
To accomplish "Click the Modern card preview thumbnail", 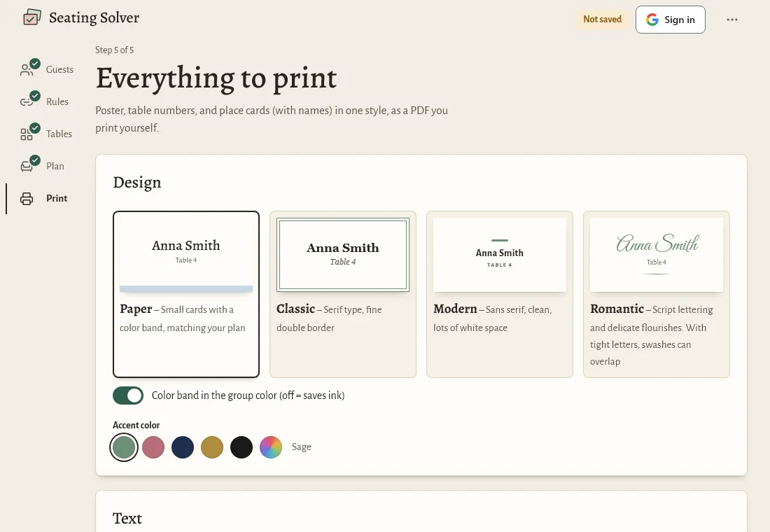I will (499, 255).
